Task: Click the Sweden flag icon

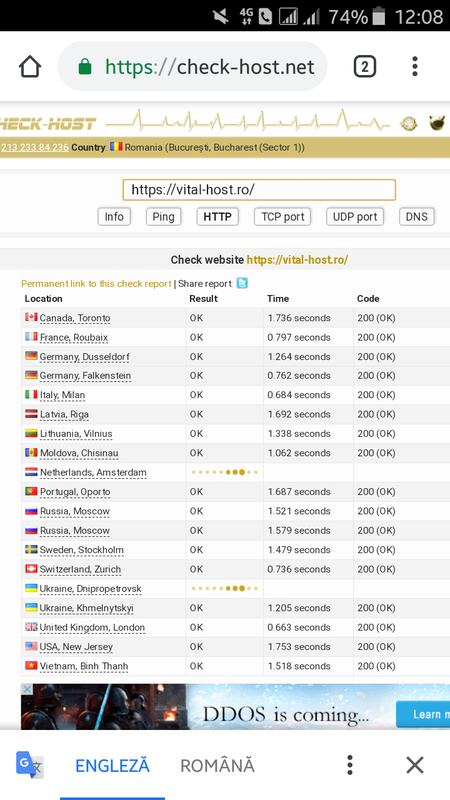Action: coord(31,549)
